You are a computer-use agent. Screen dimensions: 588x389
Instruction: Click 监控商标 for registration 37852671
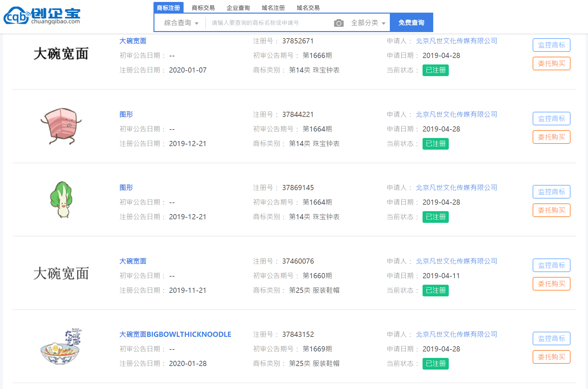551,45
